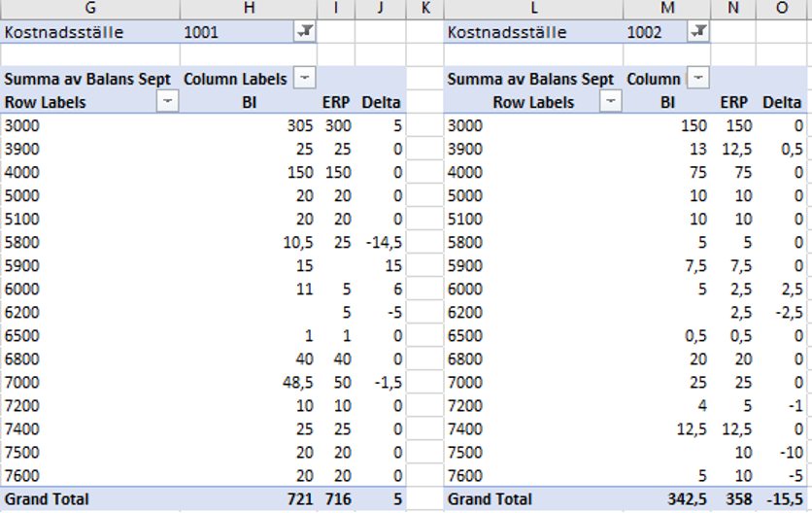The width and height of the screenshot is (812, 513).
Task: Select the ERP column header in right pivot
Action: click(x=734, y=102)
